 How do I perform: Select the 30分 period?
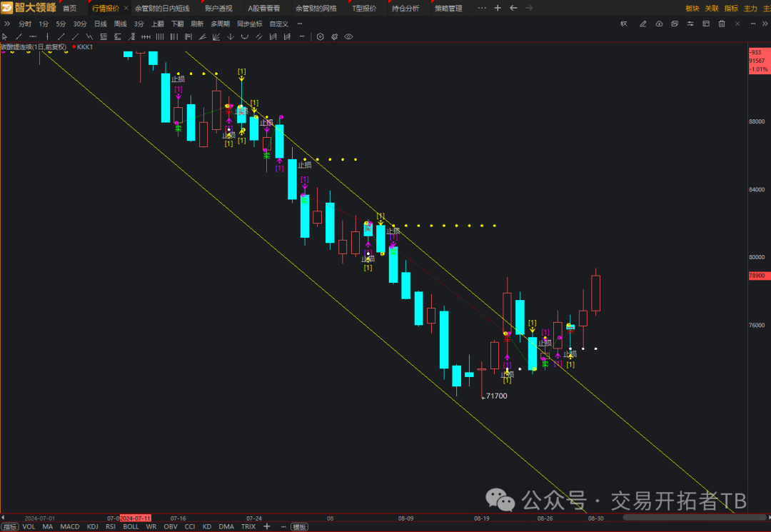(80, 24)
